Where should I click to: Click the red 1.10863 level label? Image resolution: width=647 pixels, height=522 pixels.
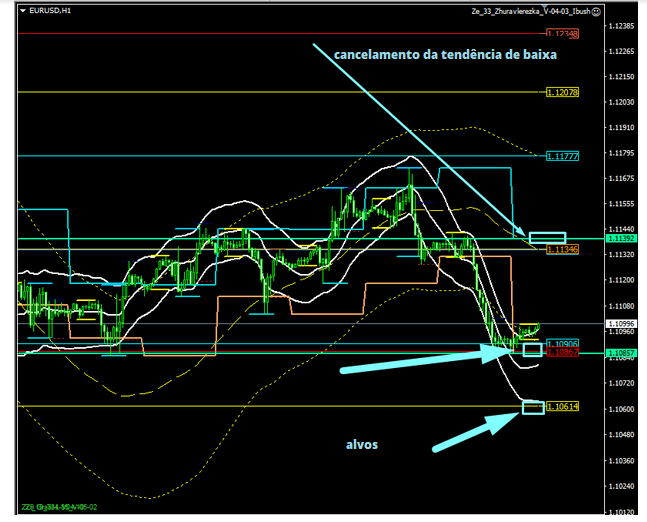(x=561, y=353)
